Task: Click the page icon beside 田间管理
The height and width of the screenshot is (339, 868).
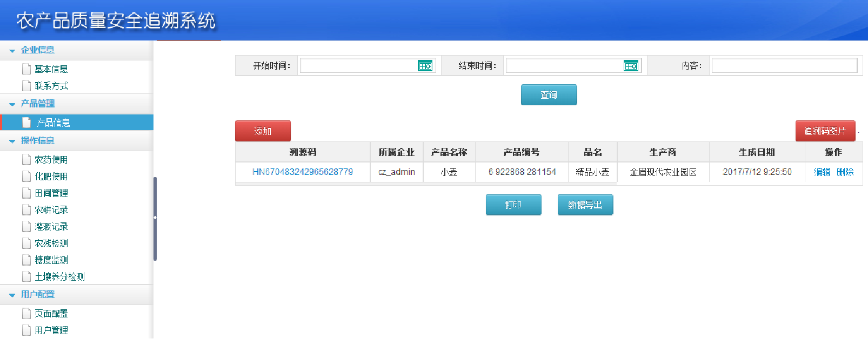Action: [26, 193]
